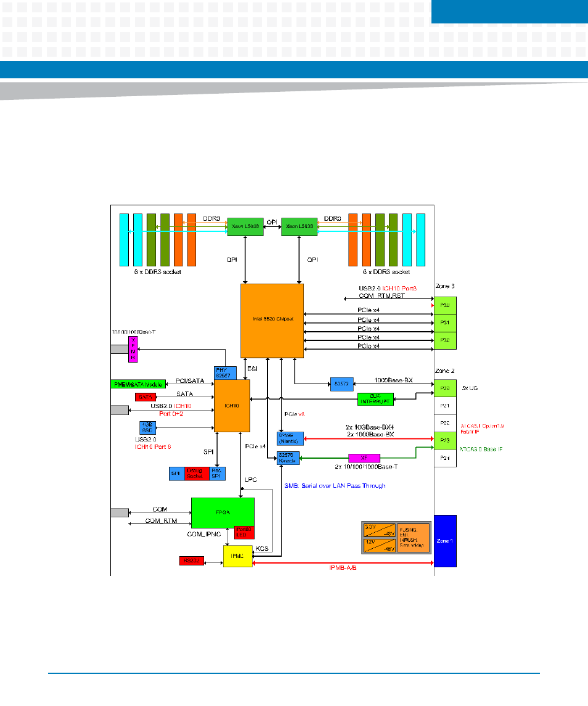Select the Port80 LED block
This screenshot has height=706, width=588.
click(x=245, y=532)
